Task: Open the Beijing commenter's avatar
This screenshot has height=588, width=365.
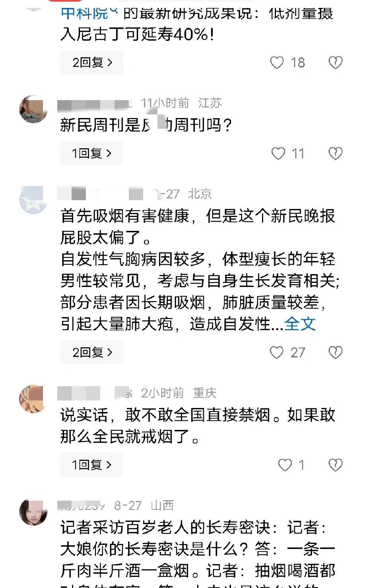Action: coord(33,200)
